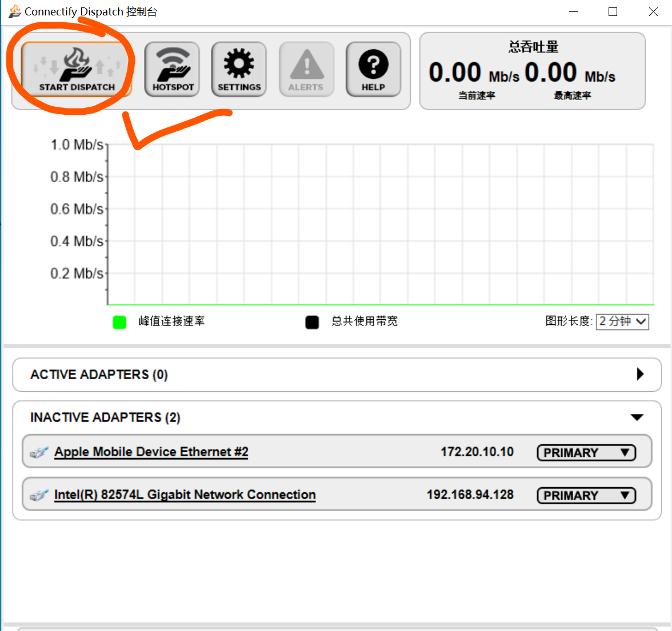The width and height of the screenshot is (672, 631).
Task: Click the 总吞吐量 heading
Action: (534, 47)
